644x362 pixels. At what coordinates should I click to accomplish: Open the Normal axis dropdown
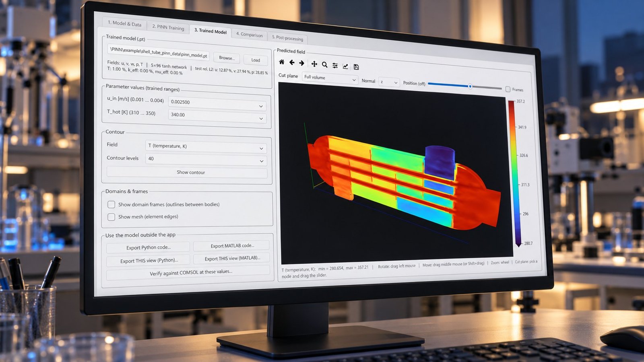[389, 82]
